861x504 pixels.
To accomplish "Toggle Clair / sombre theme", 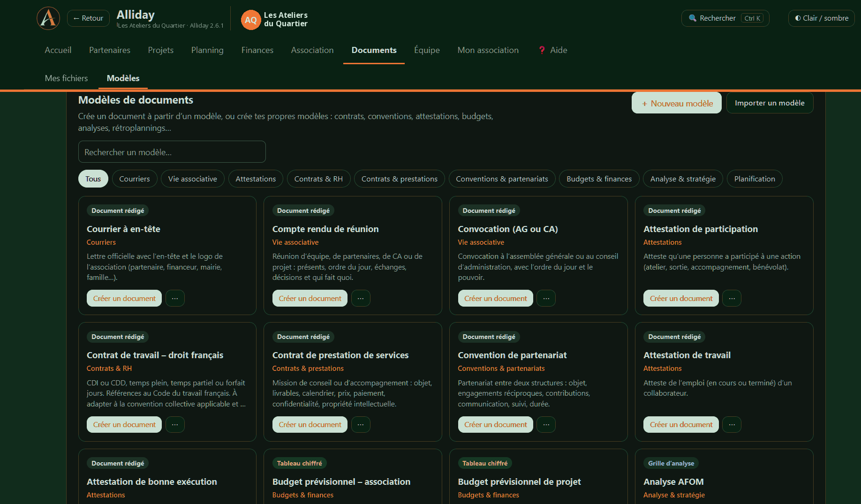I will [x=821, y=18].
